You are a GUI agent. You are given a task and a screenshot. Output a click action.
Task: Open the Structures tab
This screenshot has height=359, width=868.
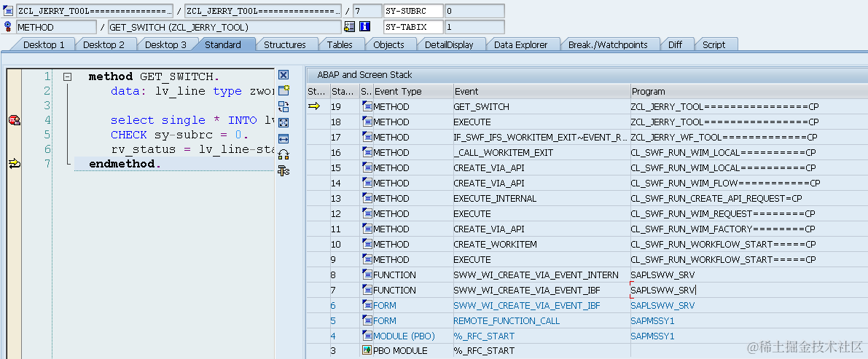[284, 45]
